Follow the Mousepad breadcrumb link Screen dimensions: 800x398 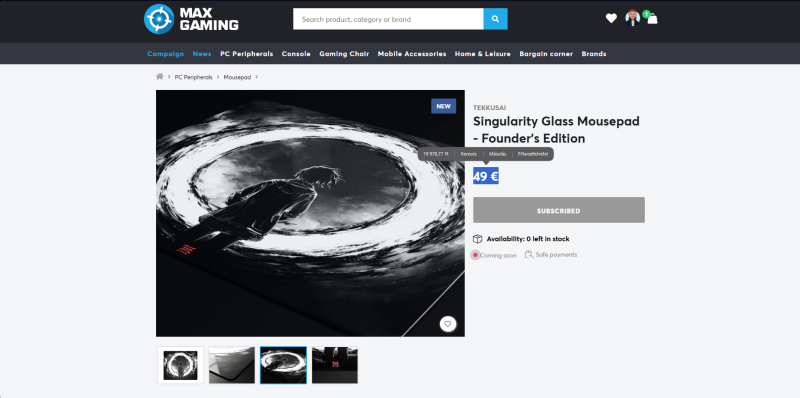237,77
